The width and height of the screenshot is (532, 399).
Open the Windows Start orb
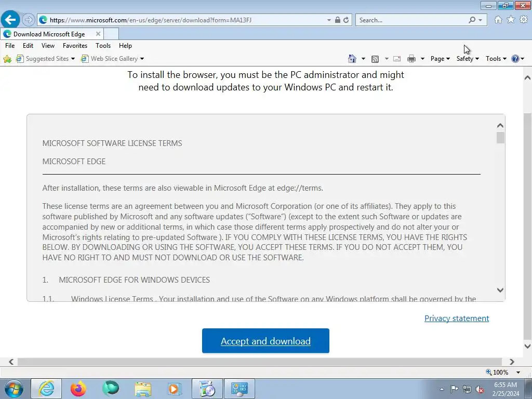point(14,389)
